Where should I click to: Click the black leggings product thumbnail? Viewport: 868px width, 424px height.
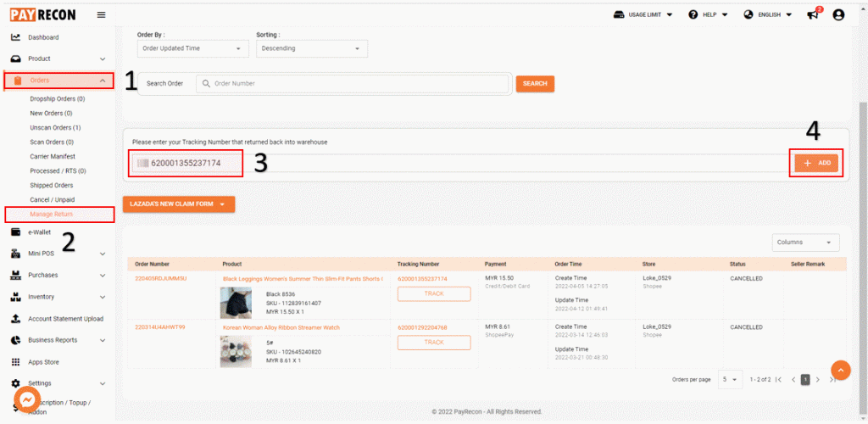point(236,303)
